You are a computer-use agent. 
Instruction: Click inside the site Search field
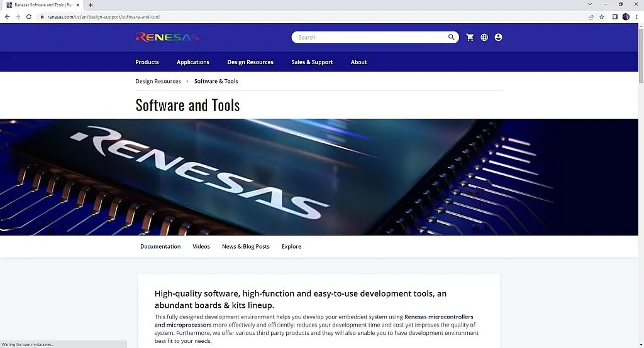(x=371, y=37)
